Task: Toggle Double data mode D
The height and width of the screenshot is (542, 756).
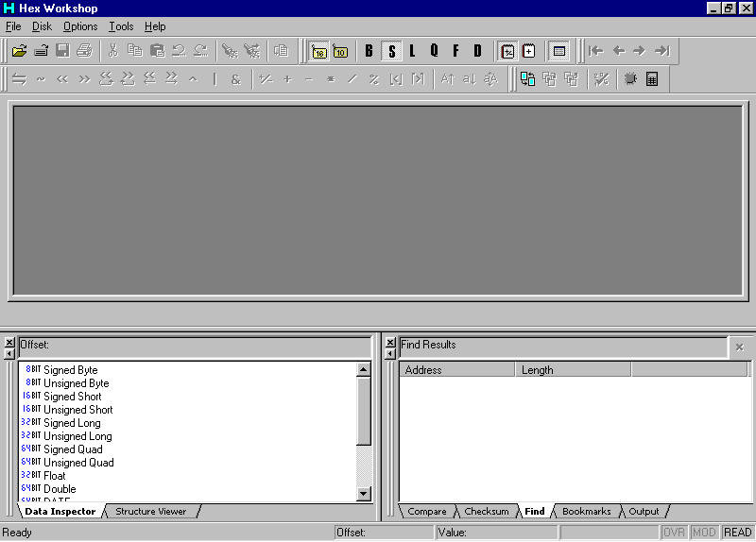Action: 477,51
